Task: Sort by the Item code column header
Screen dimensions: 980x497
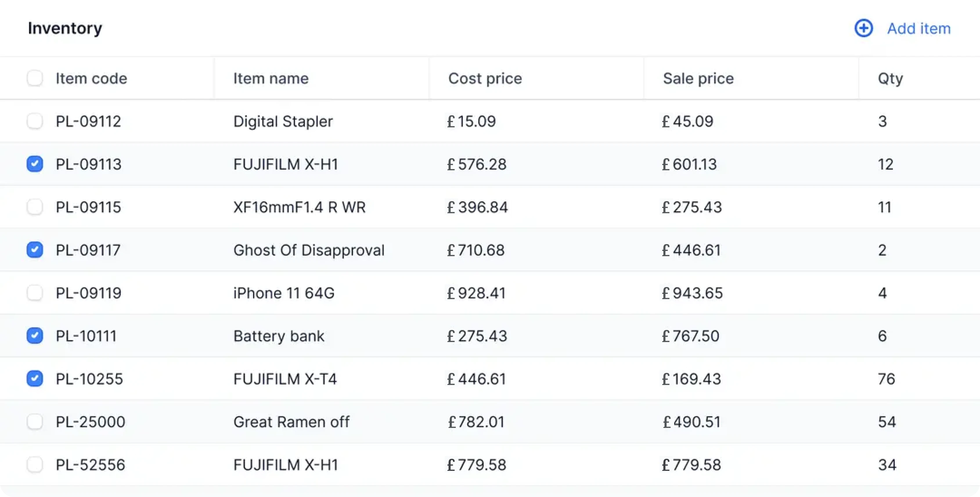Action: (91, 78)
